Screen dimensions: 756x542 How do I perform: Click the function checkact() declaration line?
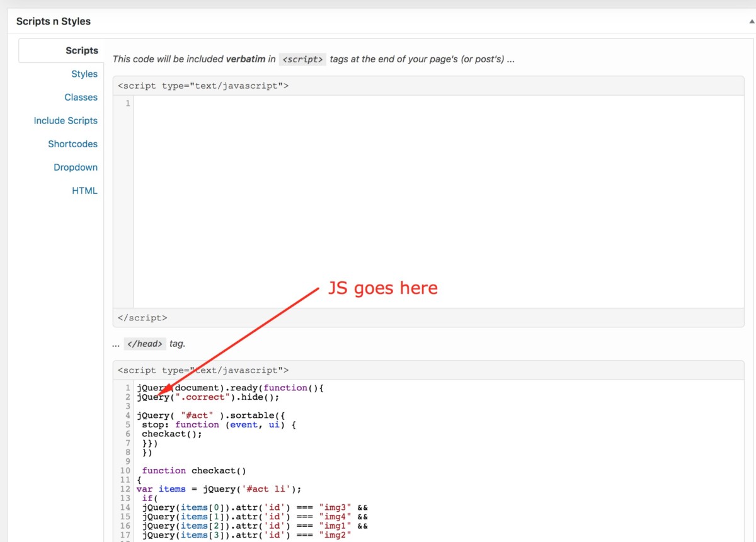(x=193, y=470)
